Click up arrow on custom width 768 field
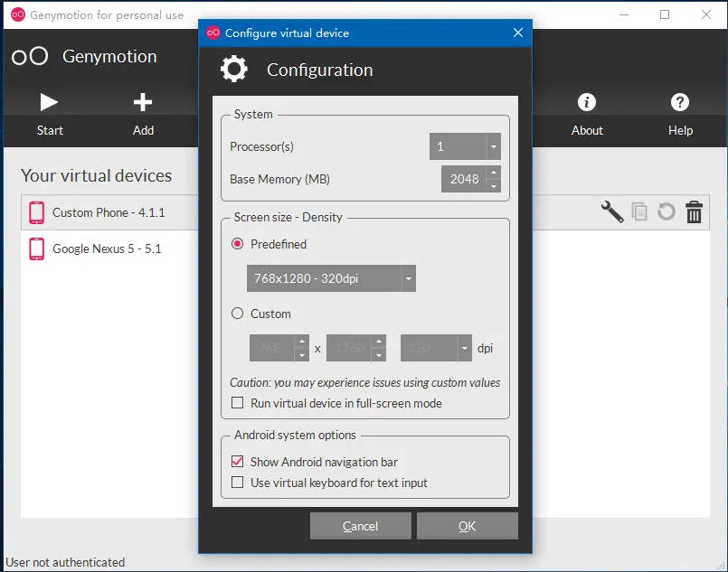 [302, 342]
